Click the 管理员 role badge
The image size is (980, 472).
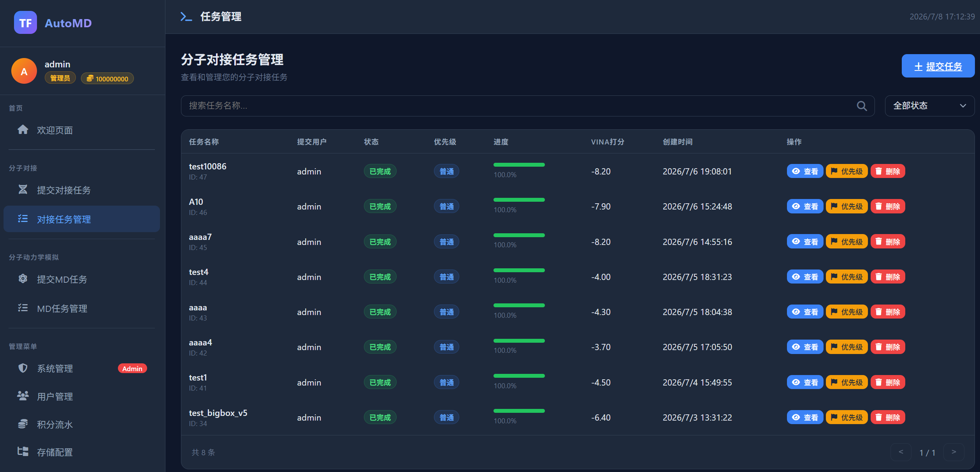60,78
